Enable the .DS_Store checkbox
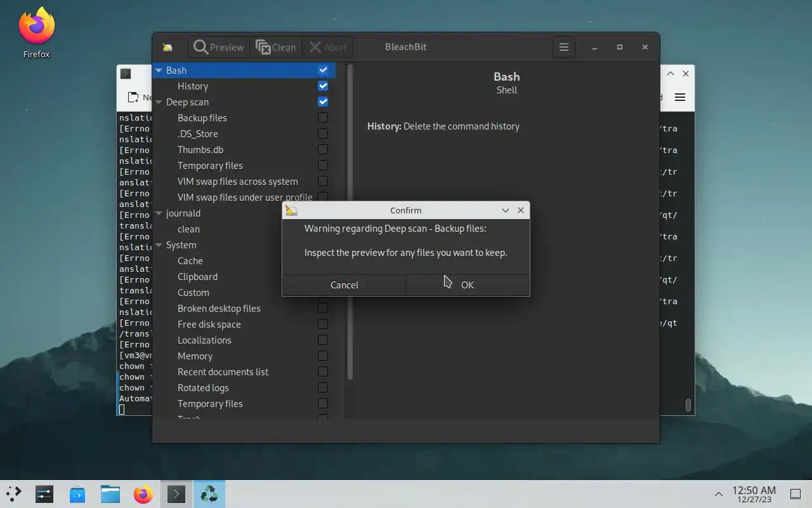812x508 pixels. click(323, 133)
